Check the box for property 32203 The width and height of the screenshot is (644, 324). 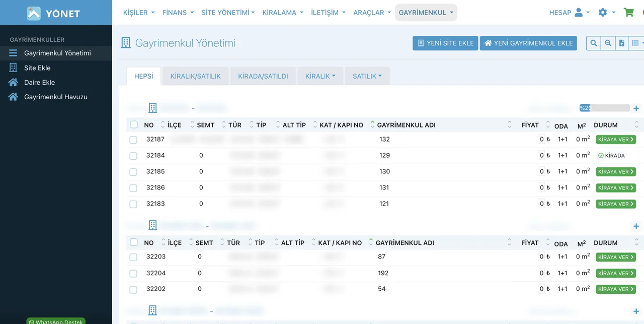tap(133, 257)
